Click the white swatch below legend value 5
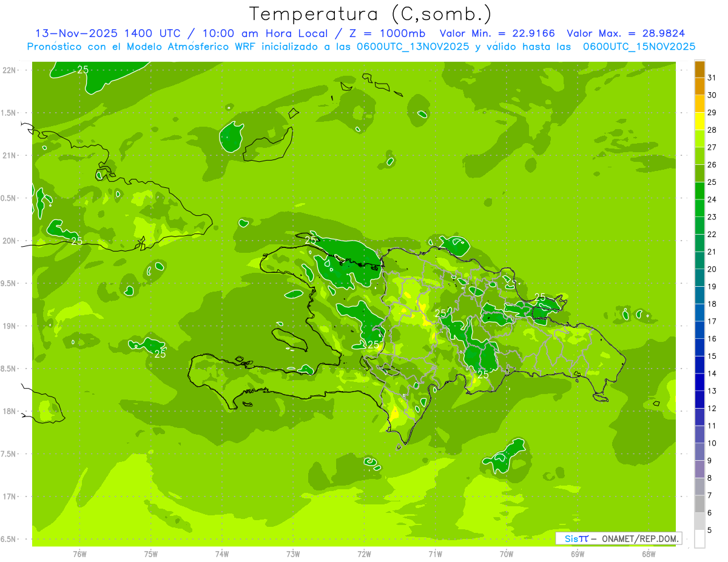The width and height of the screenshot is (728, 562). [x=699, y=539]
